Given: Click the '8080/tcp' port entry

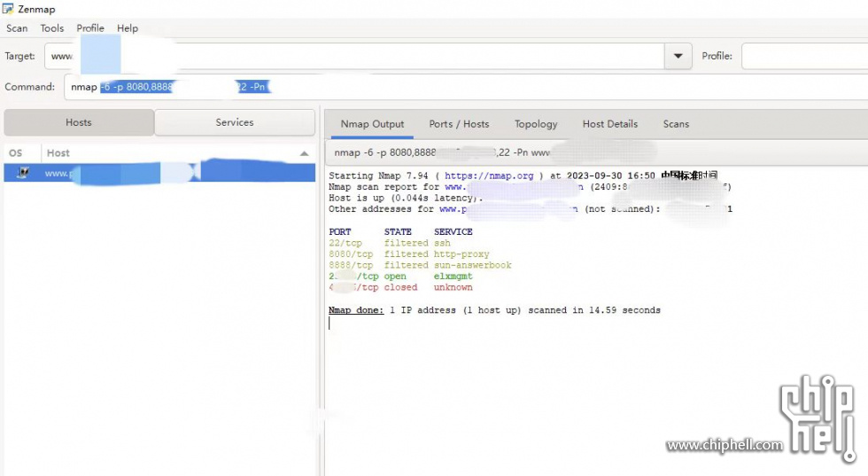Looking at the screenshot, I should click(x=351, y=254).
